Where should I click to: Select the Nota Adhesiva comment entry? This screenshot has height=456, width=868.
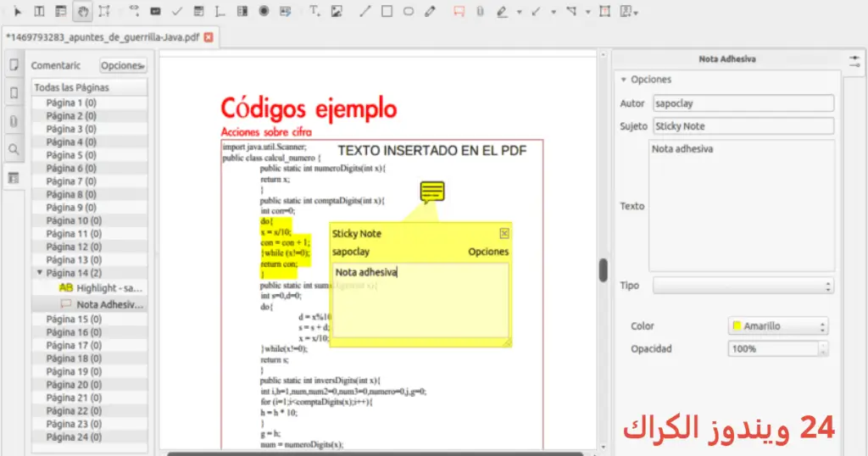(102, 304)
